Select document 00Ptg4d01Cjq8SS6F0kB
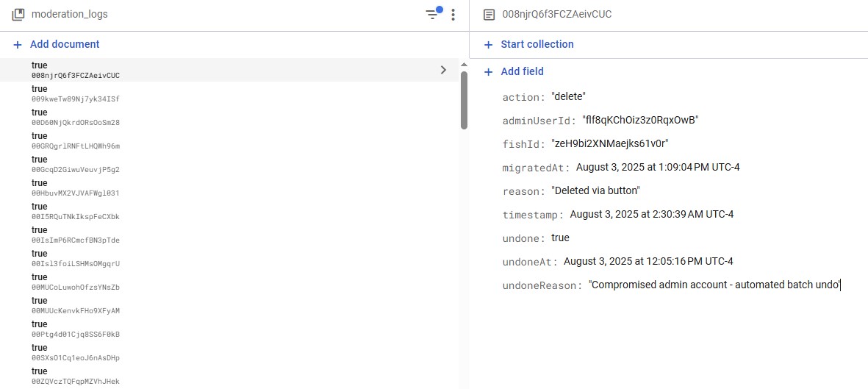The width and height of the screenshot is (868, 389). click(230, 329)
